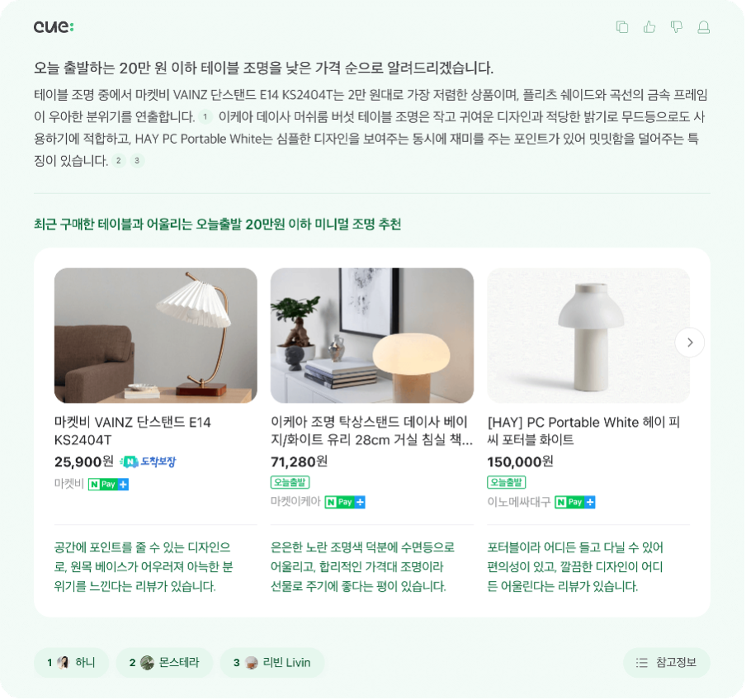Screen dimensions: 746x700
Task: Click the thumbs up icon
Action: (649, 27)
